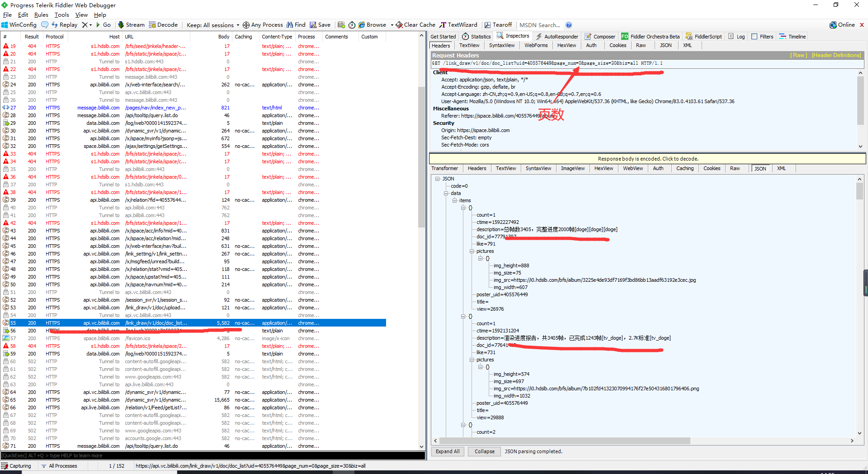The width and height of the screenshot is (868, 474).
Task: Collapse the root JSON tree node
Action: [x=437, y=179]
